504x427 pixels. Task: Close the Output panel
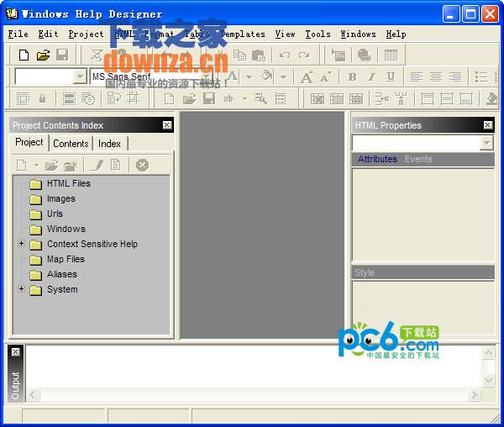point(15,352)
